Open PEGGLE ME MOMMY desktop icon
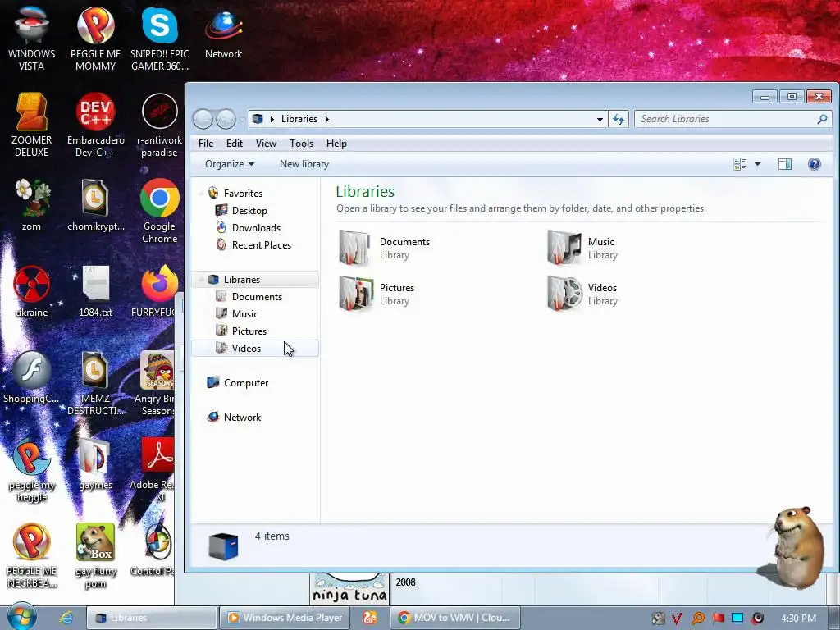Screen dimensions: 840x630 pyautogui.click(x=95, y=39)
